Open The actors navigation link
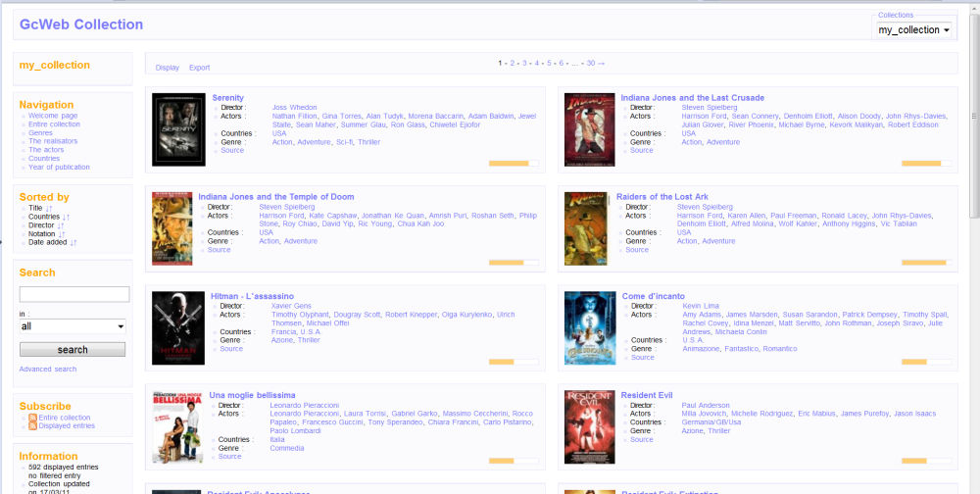This screenshot has height=494, width=980. [x=44, y=150]
